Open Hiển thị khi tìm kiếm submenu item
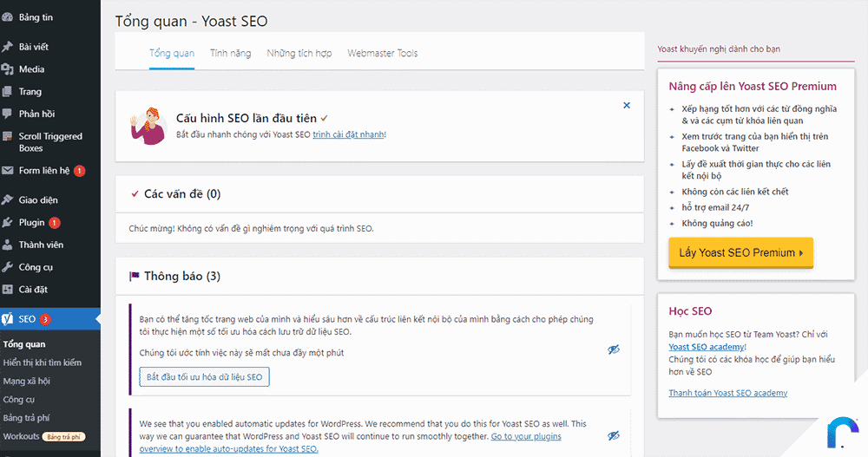Viewport: 868px width, 457px height. point(42,362)
